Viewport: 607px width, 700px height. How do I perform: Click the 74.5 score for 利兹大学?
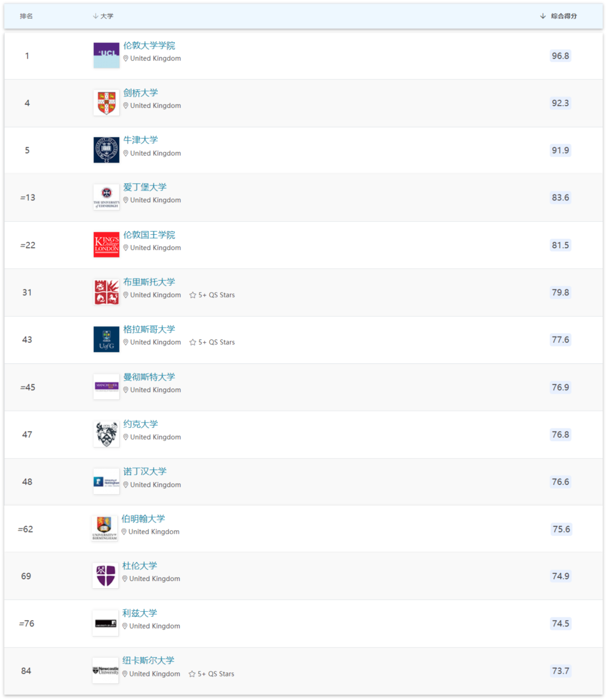(x=560, y=624)
